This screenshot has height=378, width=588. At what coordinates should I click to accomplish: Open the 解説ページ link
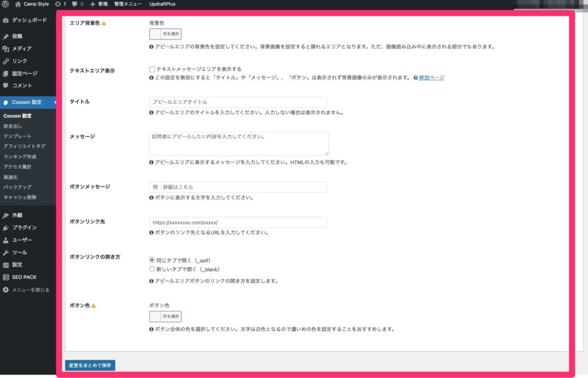point(432,78)
